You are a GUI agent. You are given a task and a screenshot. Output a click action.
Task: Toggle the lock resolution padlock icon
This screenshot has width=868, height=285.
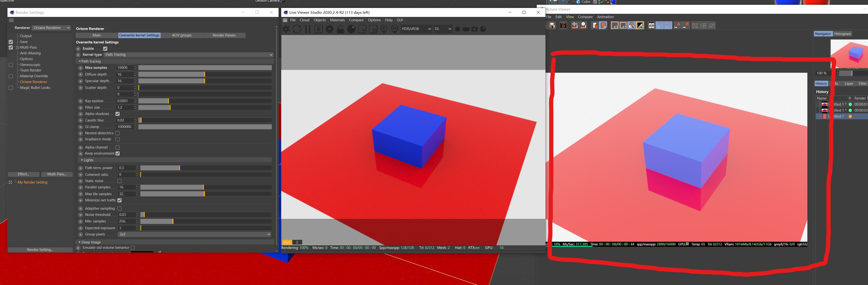tap(340, 29)
